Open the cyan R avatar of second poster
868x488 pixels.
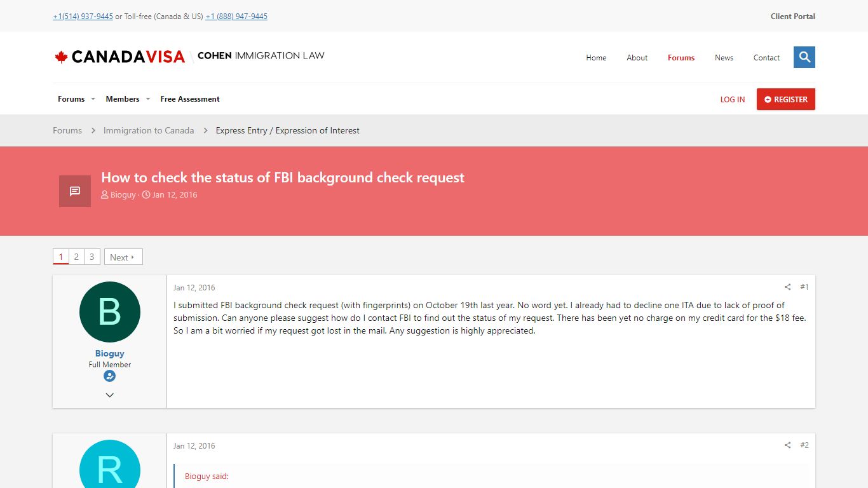(x=110, y=464)
